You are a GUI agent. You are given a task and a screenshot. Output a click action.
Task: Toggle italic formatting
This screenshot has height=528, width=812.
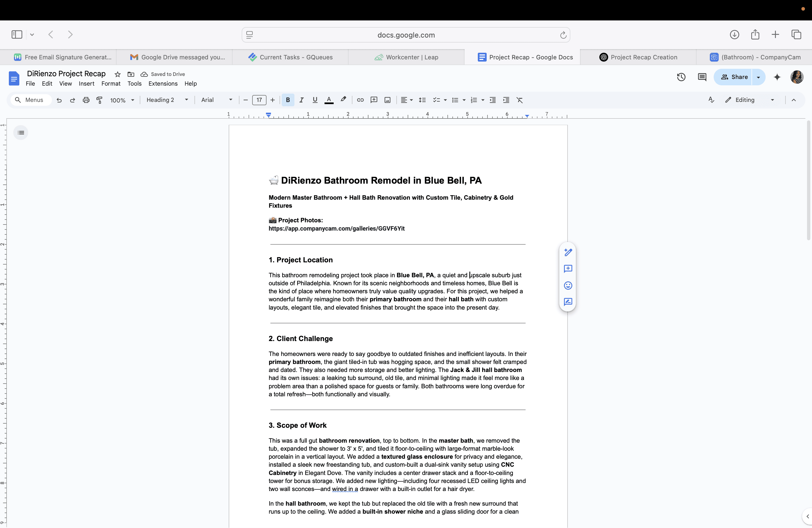tap(301, 100)
